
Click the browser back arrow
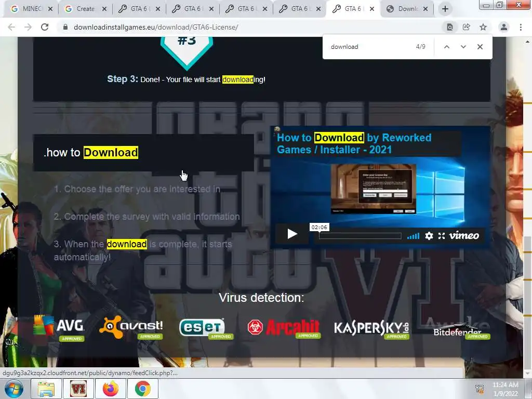point(11,27)
